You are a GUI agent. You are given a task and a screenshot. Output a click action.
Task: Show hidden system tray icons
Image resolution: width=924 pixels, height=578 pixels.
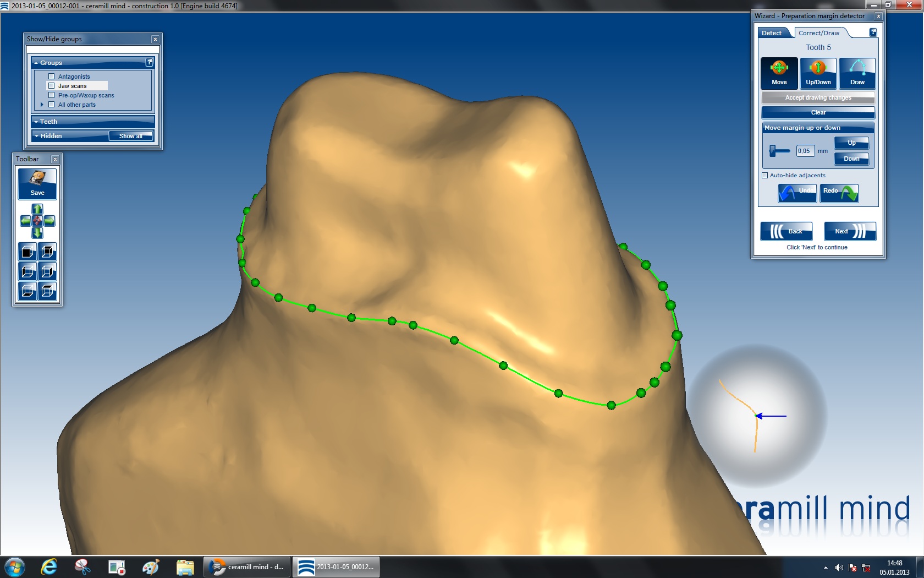(x=825, y=568)
